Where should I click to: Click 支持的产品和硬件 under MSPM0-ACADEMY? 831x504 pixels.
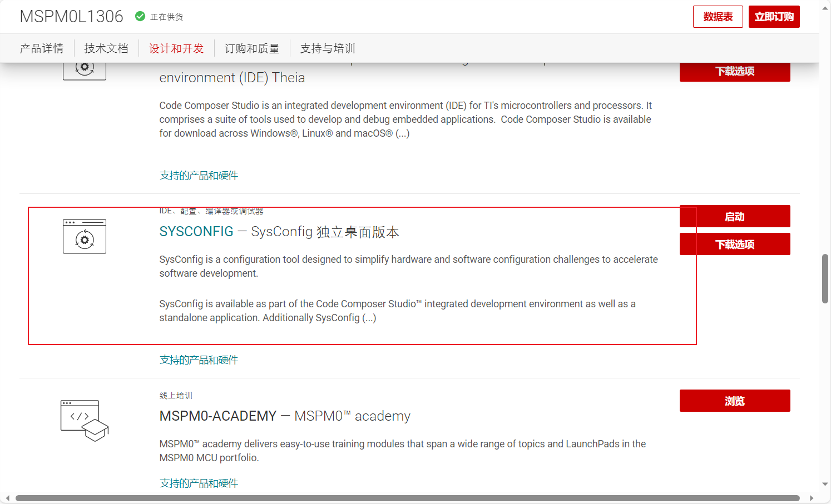point(199,483)
